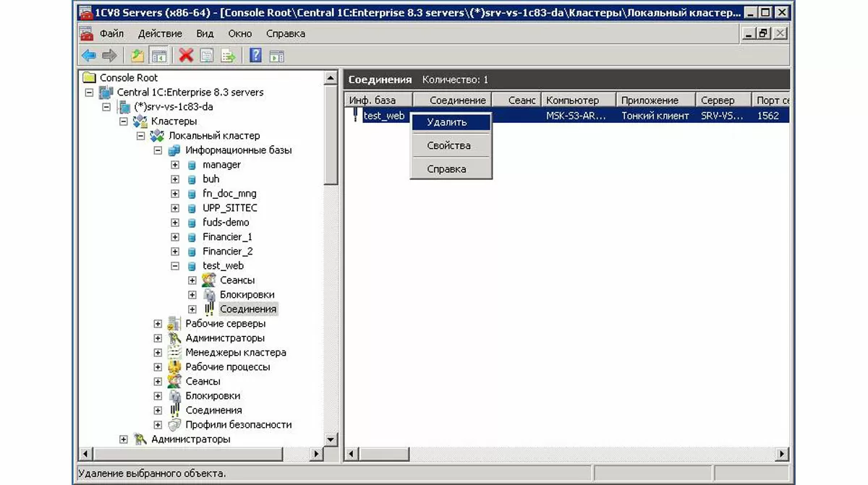The image size is (868, 485).
Task: Expand the manager database node
Action: click(175, 164)
